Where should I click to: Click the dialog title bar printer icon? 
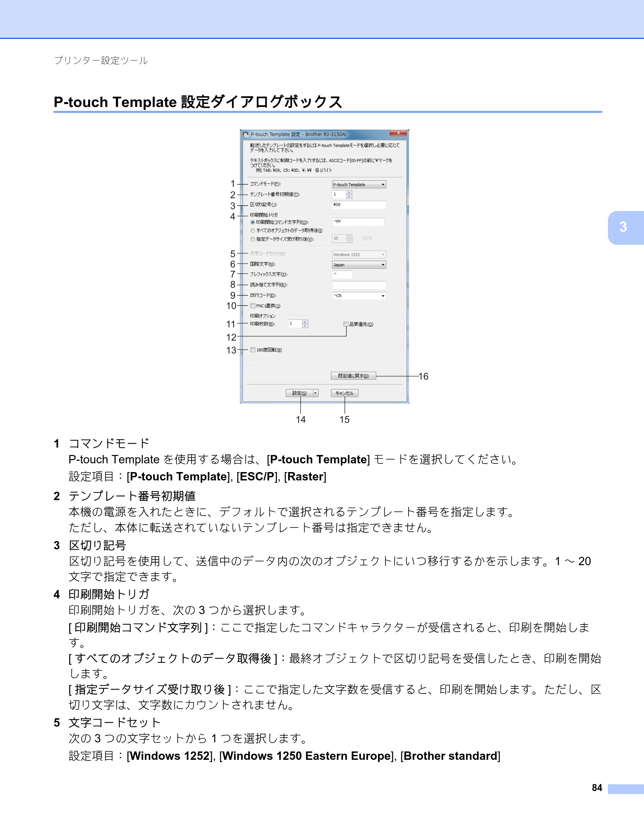point(245,134)
